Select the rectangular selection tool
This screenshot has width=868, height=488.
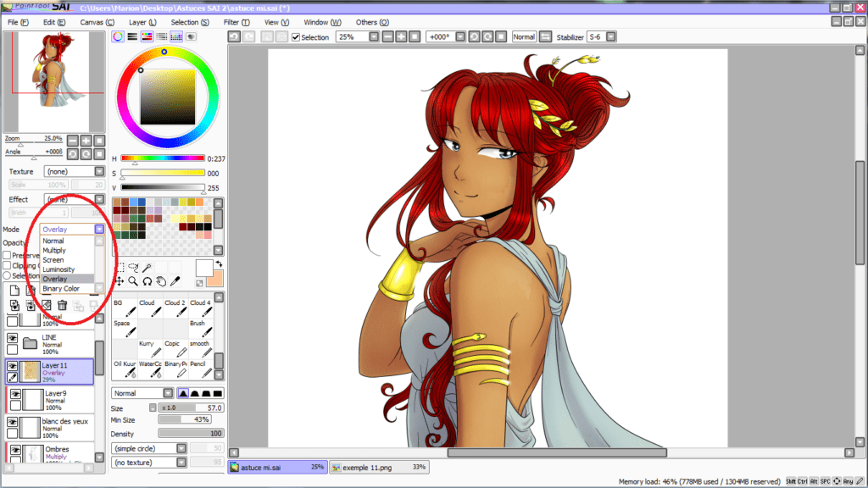tap(120, 267)
